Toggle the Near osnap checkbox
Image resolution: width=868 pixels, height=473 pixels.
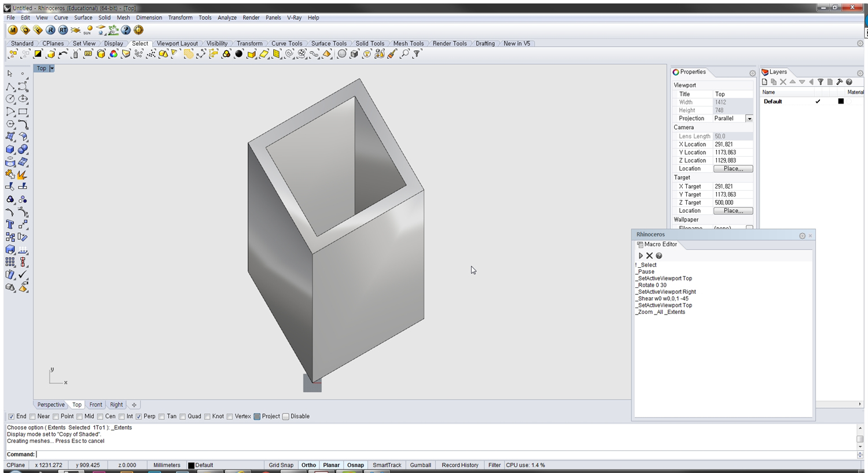(x=32, y=416)
